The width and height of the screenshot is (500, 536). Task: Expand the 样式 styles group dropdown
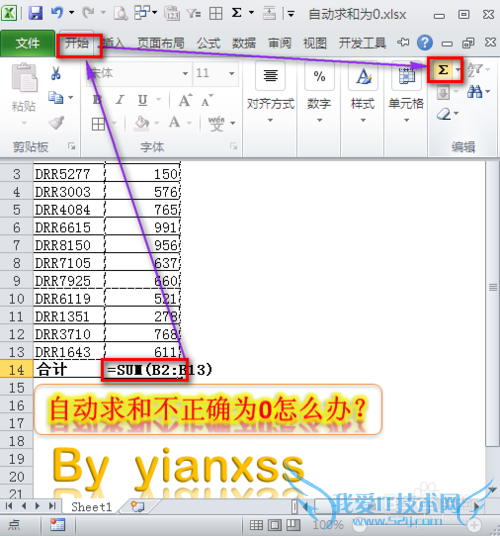(x=363, y=120)
